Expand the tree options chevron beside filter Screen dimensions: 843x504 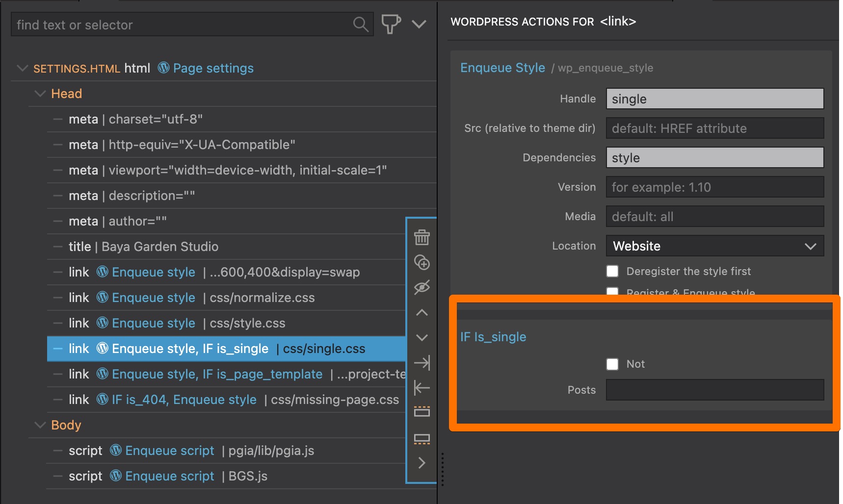(x=419, y=24)
